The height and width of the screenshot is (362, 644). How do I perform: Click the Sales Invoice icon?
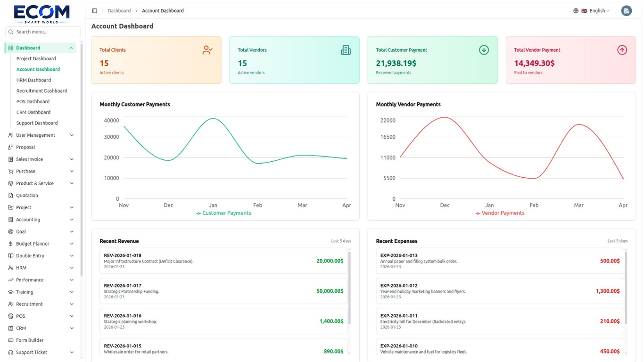coord(11,159)
